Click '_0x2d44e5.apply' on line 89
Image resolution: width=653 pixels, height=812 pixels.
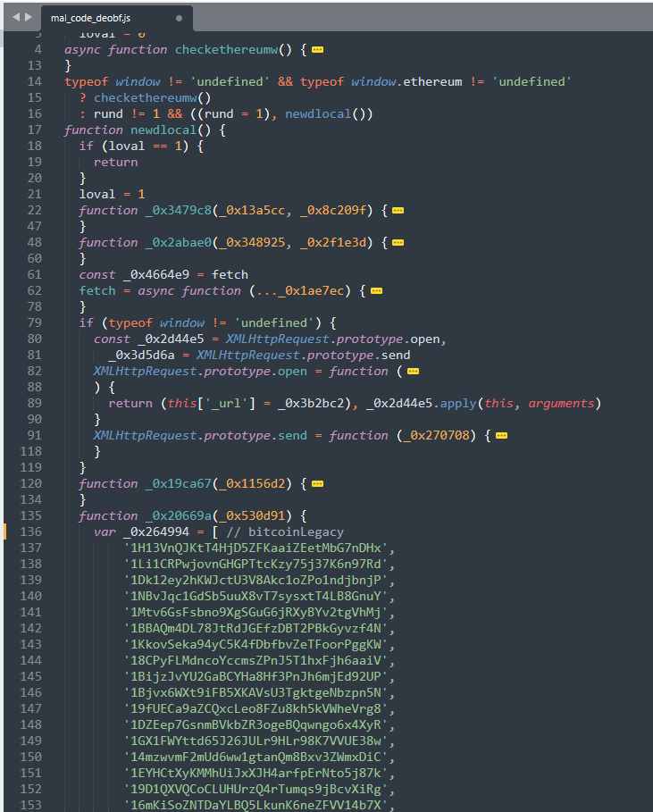[x=422, y=403]
